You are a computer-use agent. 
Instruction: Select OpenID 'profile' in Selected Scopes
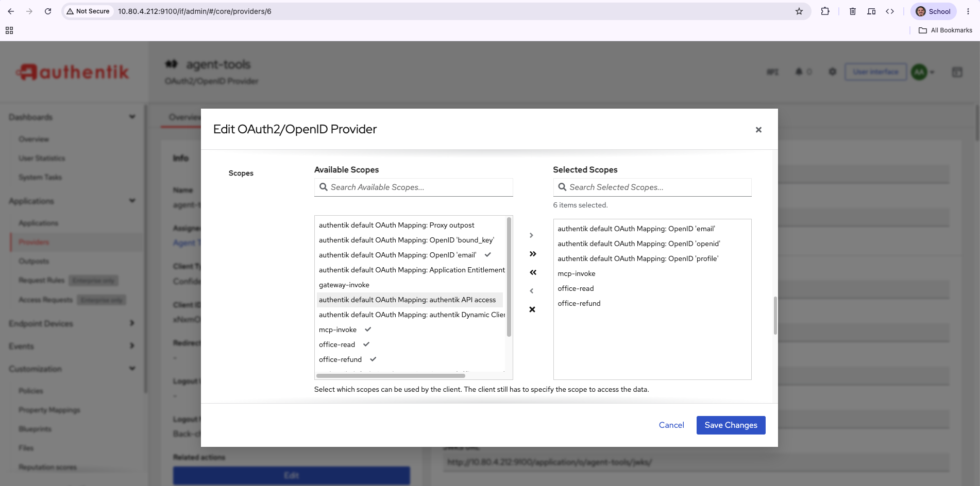[652, 258]
